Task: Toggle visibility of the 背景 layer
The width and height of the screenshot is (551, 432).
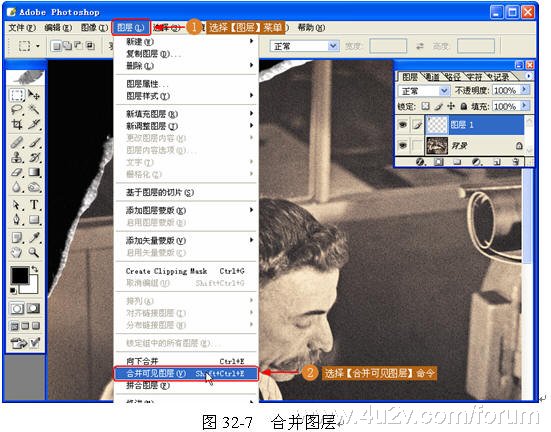Action: 403,145
